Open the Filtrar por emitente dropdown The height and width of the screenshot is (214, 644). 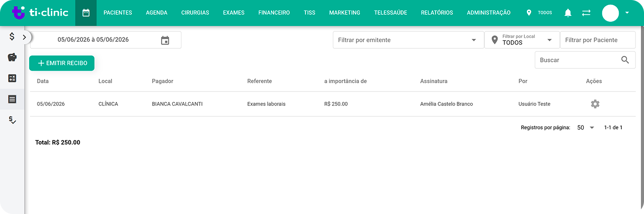click(x=408, y=40)
